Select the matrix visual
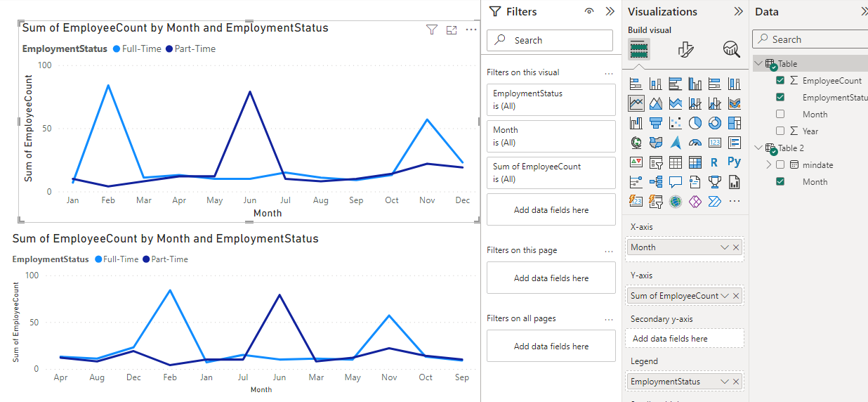Screen dimensions: 868x402 [x=695, y=162]
